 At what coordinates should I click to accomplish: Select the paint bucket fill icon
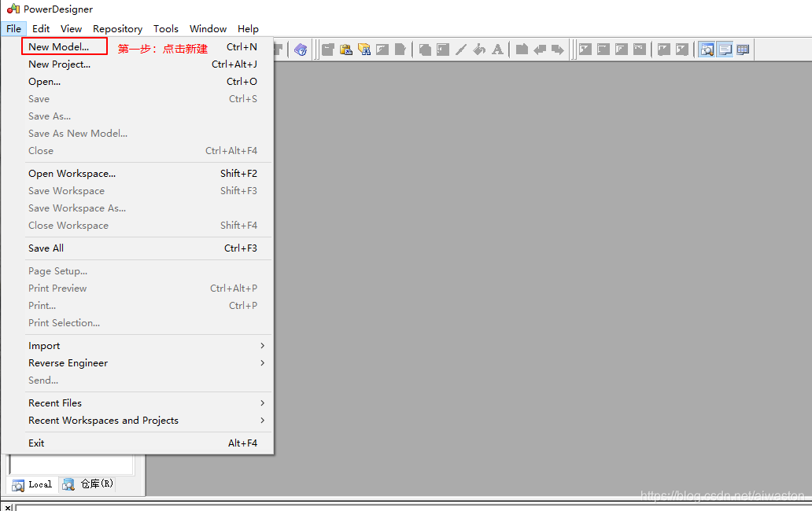click(479, 50)
